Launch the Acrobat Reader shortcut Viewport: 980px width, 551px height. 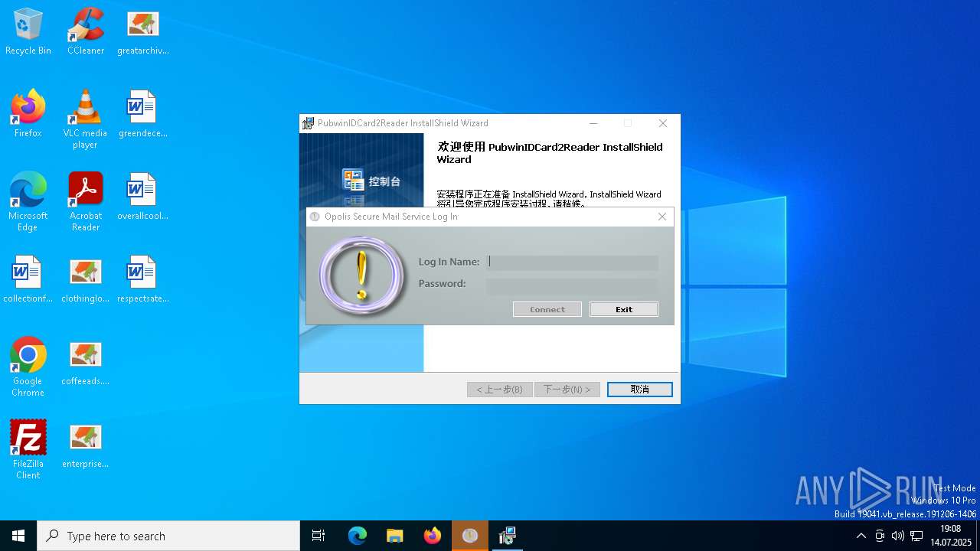[x=85, y=202]
